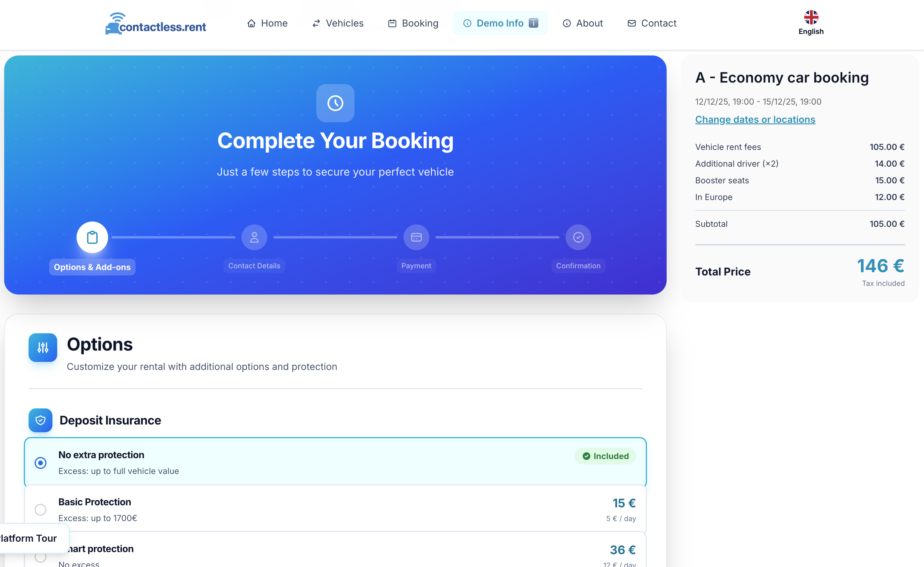Click the Options & Add-ons clipboard step icon
The image size is (924, 567).
pyautogui.click(x=92, y=237)
